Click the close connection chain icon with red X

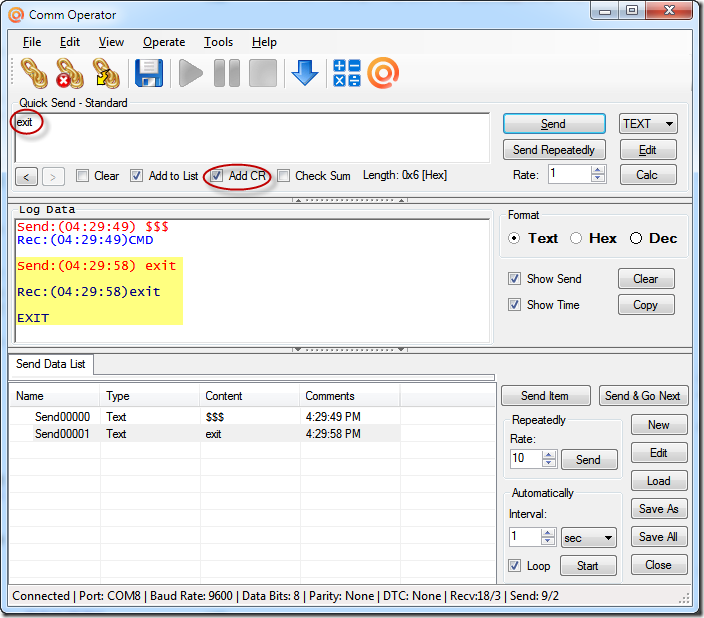click(x=70, y=73)
